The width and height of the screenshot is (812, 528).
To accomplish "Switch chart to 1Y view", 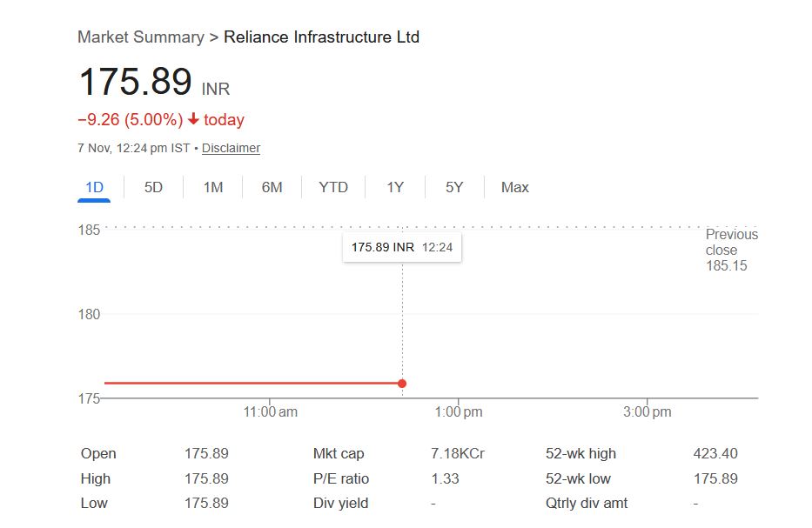I will click(x=395, y=187).
